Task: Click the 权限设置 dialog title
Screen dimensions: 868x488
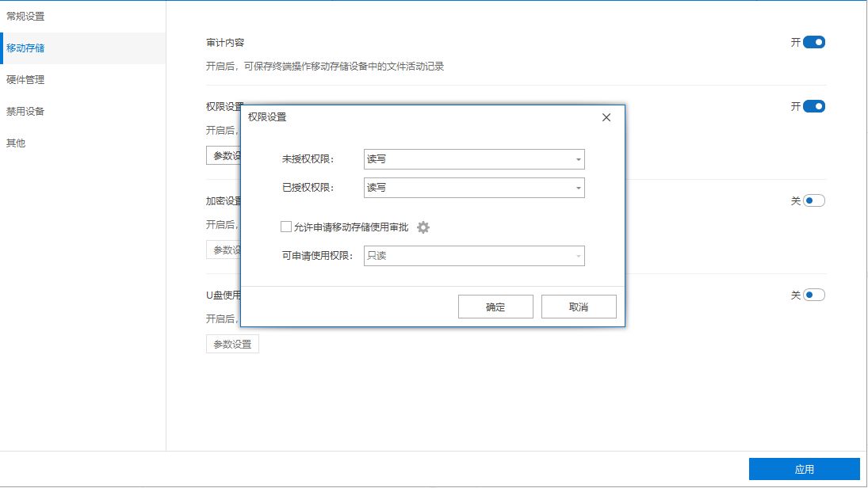Action: pos(267,117)
